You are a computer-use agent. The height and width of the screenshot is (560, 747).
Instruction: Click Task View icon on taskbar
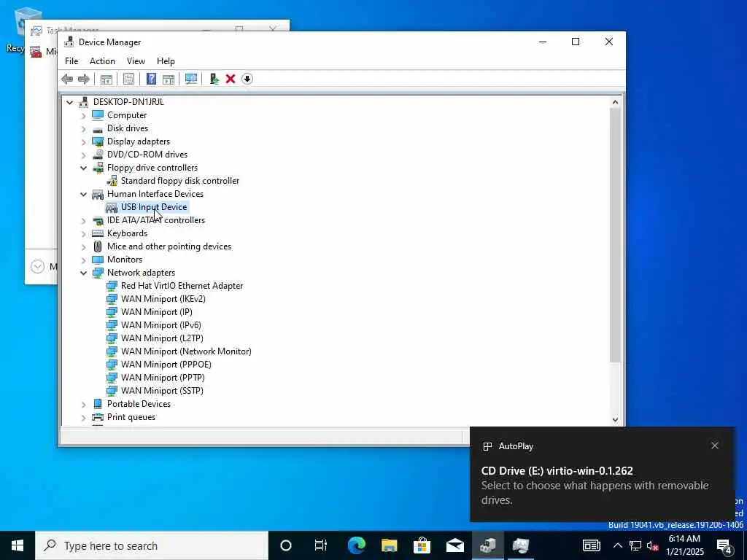coord(321,545)
